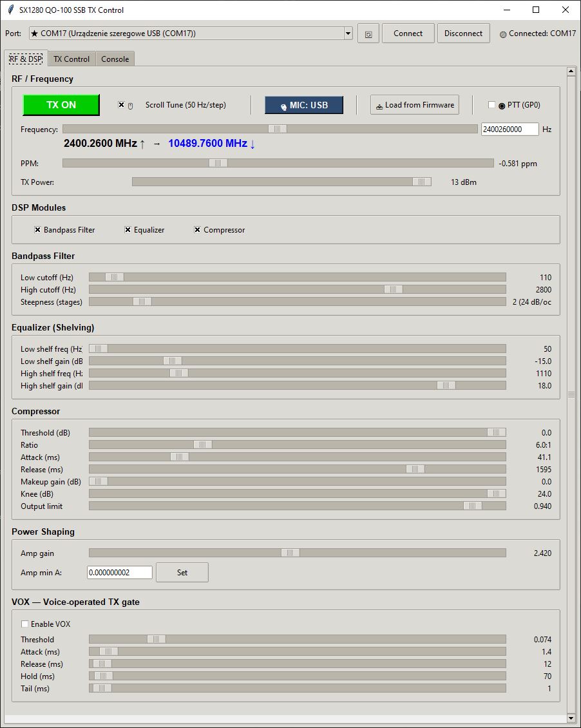Open the TX Control tab

(71, 59)
